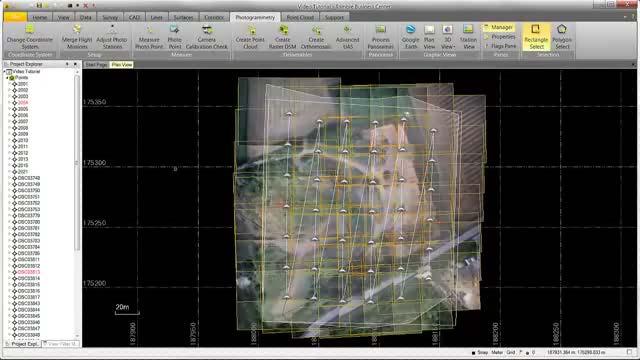Expand point 2021 node
The image size is (640, 360).
(x=10, y=172)
